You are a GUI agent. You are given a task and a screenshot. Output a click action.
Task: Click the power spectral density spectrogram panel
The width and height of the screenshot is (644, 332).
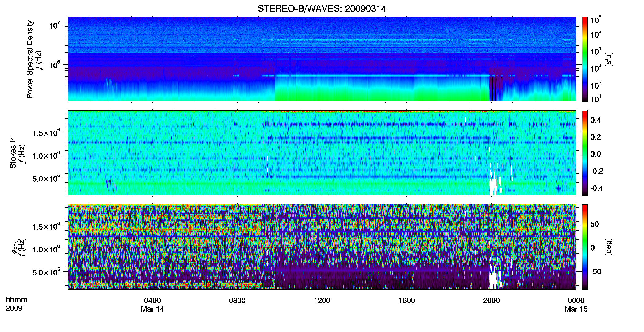[x=322, y=59]
